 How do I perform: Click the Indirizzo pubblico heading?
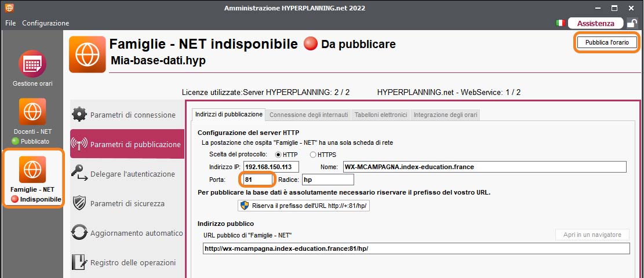(x=226, y=224)
